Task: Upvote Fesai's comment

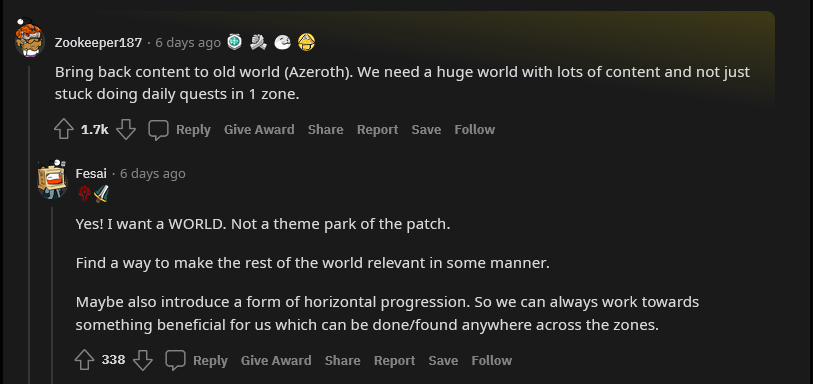Action: pos(85,360)
